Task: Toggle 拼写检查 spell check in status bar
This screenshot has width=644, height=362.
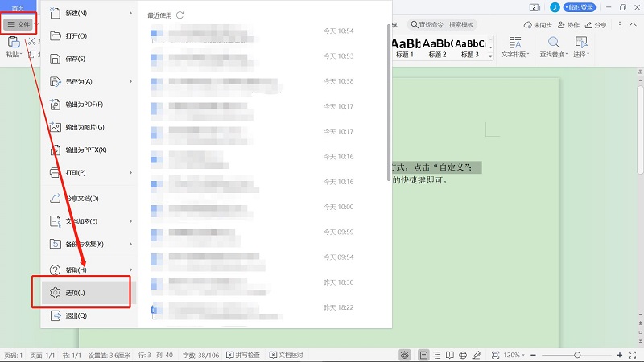Action: (243, 355)
